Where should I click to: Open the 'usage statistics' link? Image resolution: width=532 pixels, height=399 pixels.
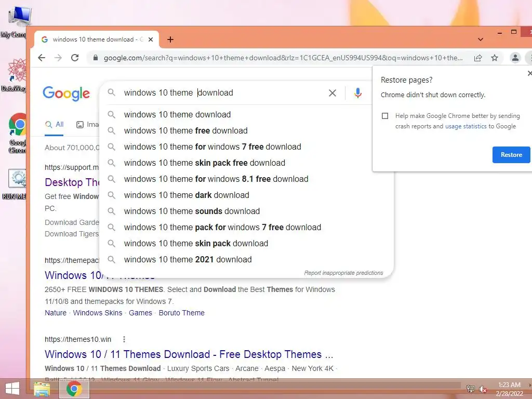(465, 126)
